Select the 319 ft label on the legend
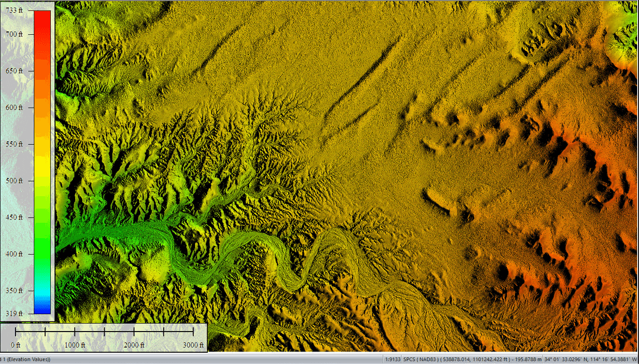This screenshot has width=639, height=364. click(x=15, y=314)
